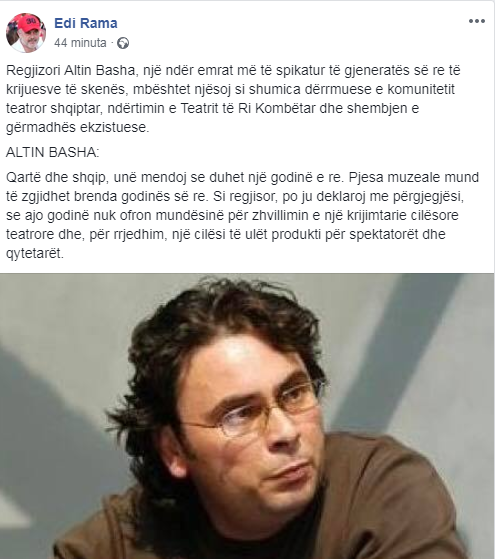
Task: Click the phrase Qartë dhe shqip
Action: pos(56,177)
